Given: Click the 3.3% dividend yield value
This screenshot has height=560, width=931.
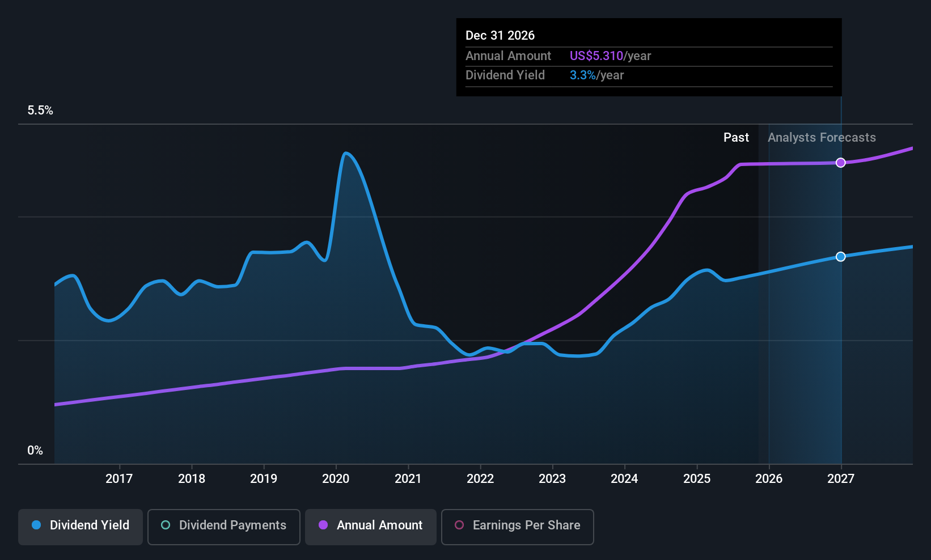Looking at the screenshot, I should click(583, 75).
